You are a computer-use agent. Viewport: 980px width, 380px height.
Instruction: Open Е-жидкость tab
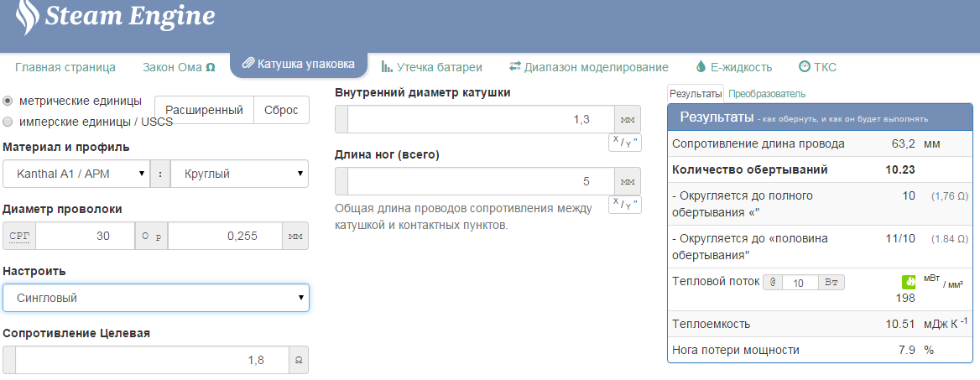point(734,67)
